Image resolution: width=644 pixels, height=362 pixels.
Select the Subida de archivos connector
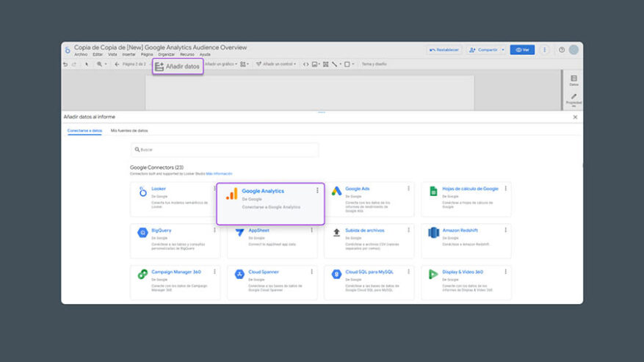[x=369, y=241]
